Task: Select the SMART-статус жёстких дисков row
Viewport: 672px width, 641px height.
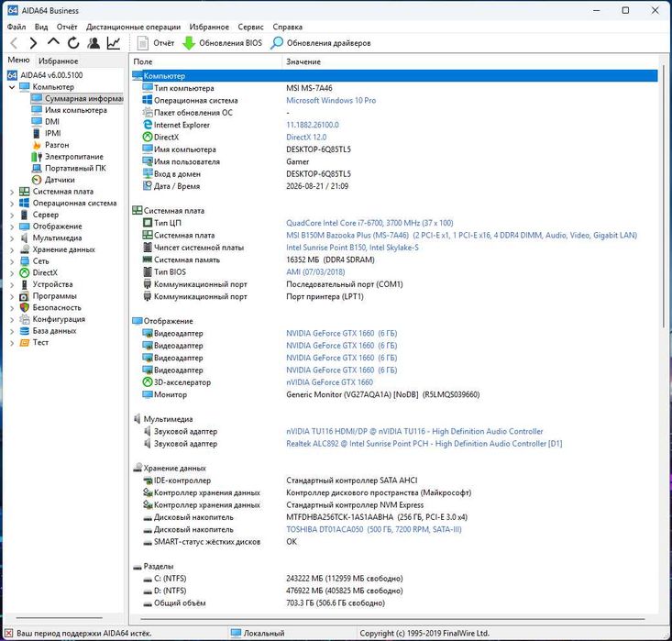Action: 395,542
